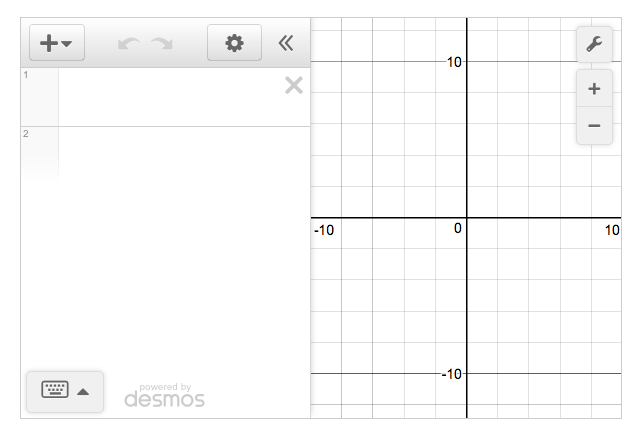Collapse the expression list with double chevron

click(286, 43)
